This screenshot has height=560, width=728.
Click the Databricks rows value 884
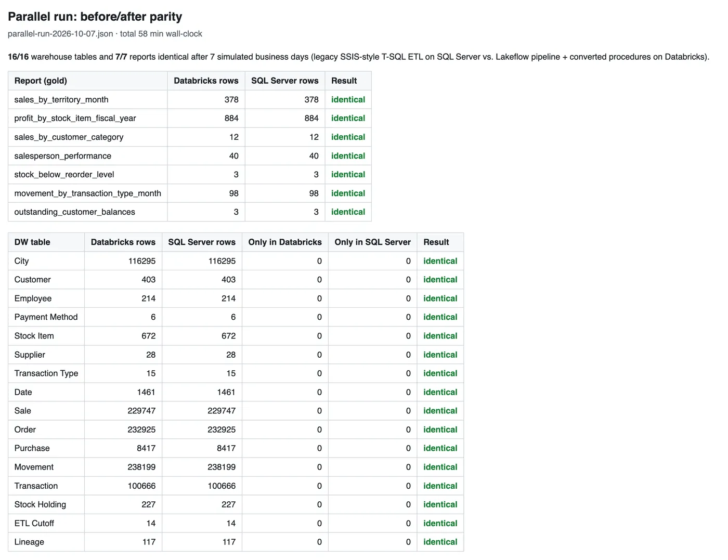[x=231, y=118]
